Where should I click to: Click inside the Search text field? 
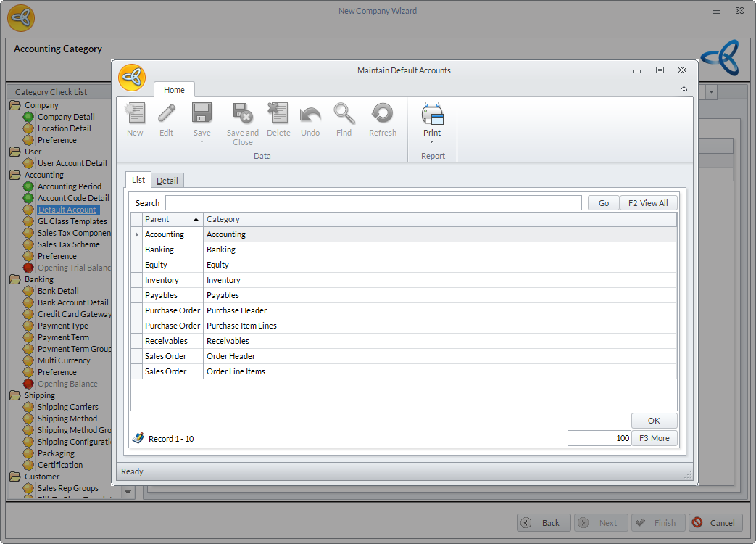coord(373,203)
